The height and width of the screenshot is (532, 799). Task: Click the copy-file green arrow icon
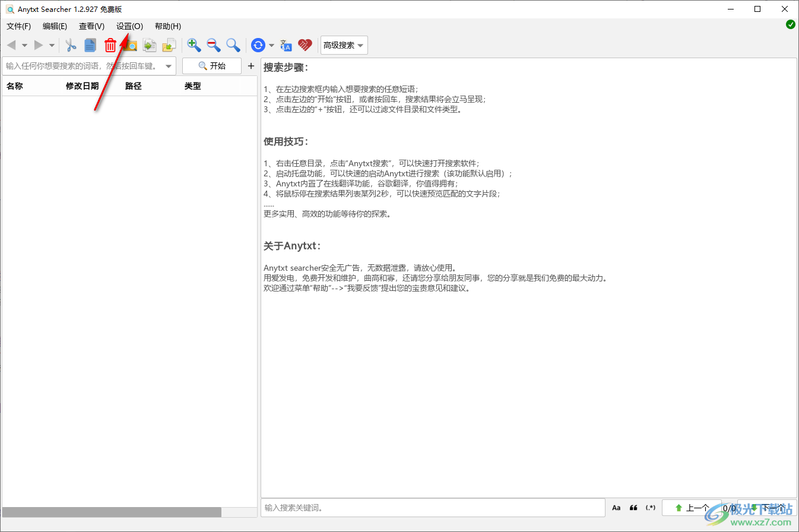(150, 45)
